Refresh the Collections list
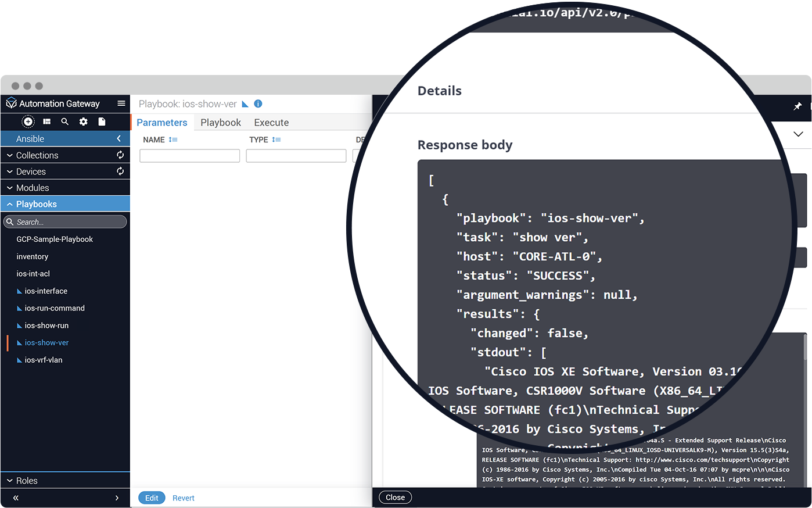812x508 pixels. click(120, 155)
